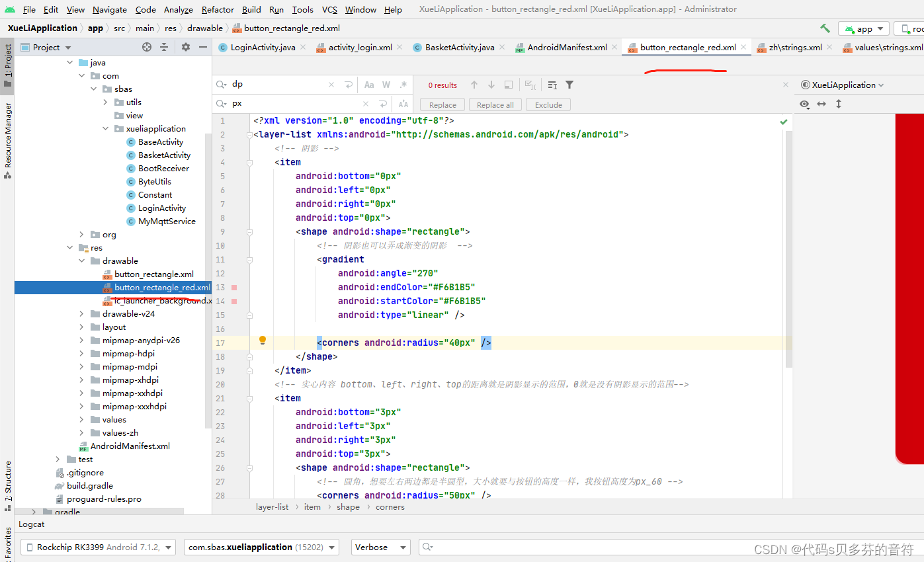The height and width of the screenshot is (562, 924).
Task: Fold the shape tag on line 9
Action: (250, 232)
